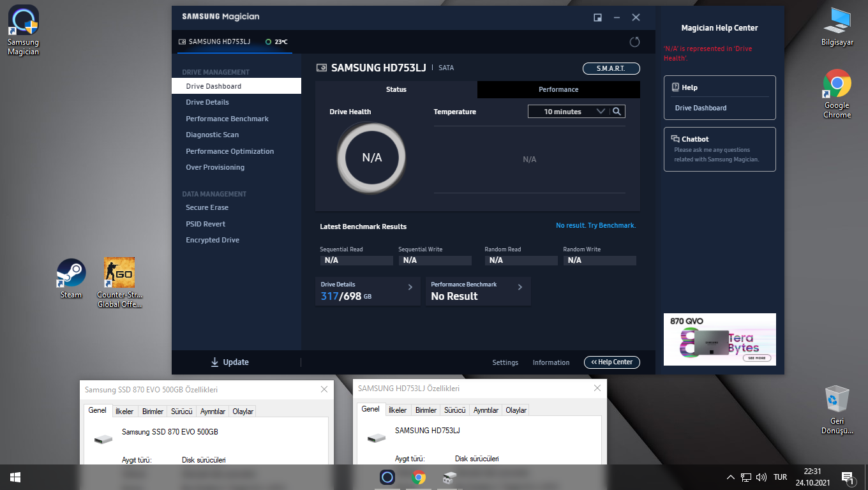Click Chrome icon in the taskbar
The width and height of the screenshot is (868, 490).
tap(419, 477)
